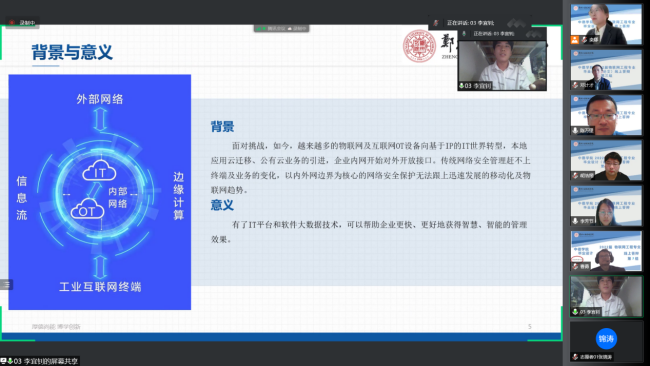Select the top participant video thumbnail
Image resolution: width=650 pixels, height=366 pixels.
(606, 24)
